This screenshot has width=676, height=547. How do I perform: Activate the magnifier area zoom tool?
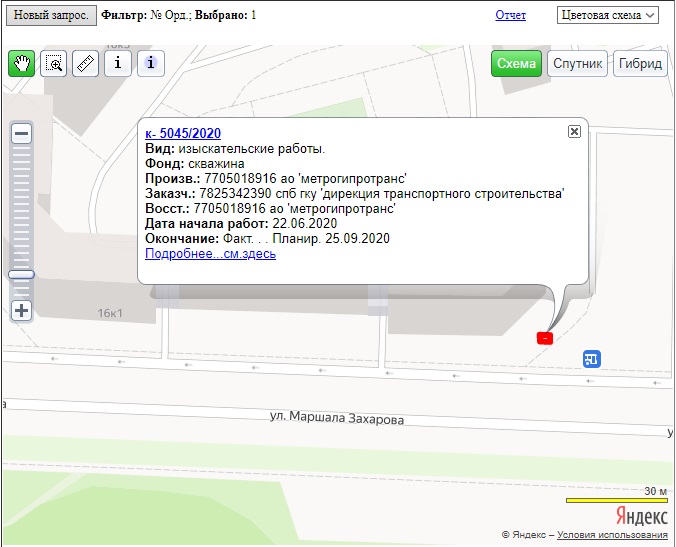(x=55, y=63)
